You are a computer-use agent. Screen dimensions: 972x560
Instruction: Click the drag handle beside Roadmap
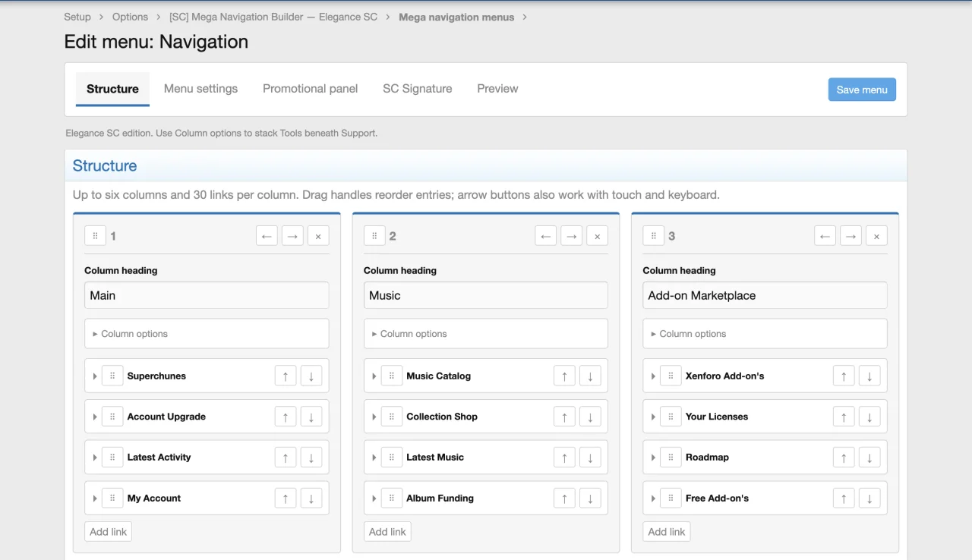(671, 458)
